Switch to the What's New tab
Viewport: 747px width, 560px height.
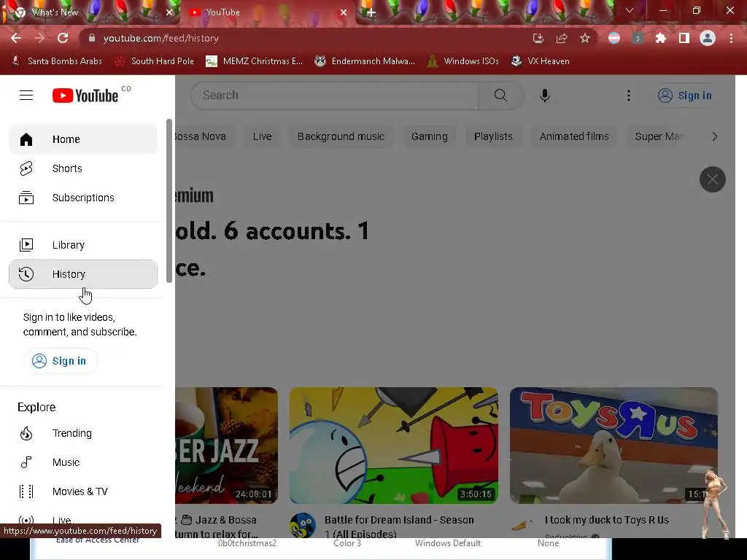click(90, 12)
